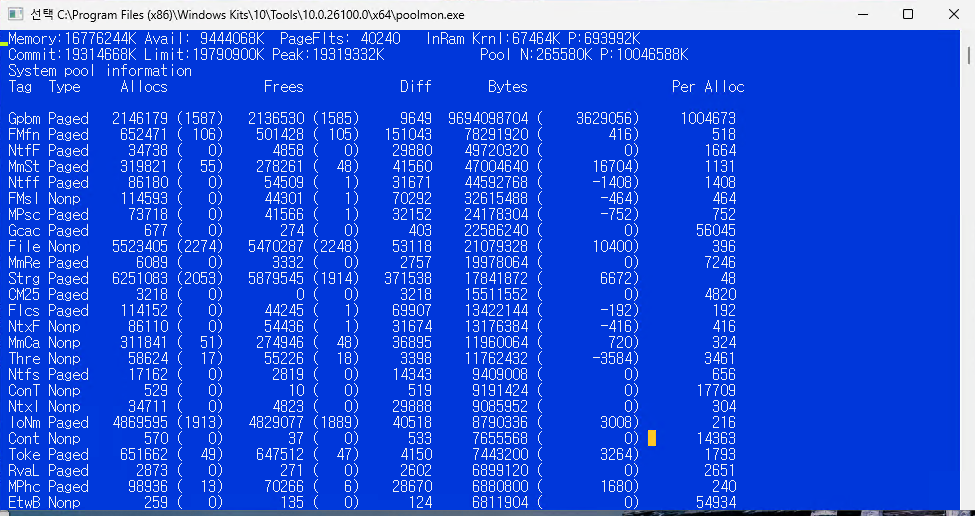Click the console app icon in title bar
This screenshot has width=975, height=516.
pos(14,14)
